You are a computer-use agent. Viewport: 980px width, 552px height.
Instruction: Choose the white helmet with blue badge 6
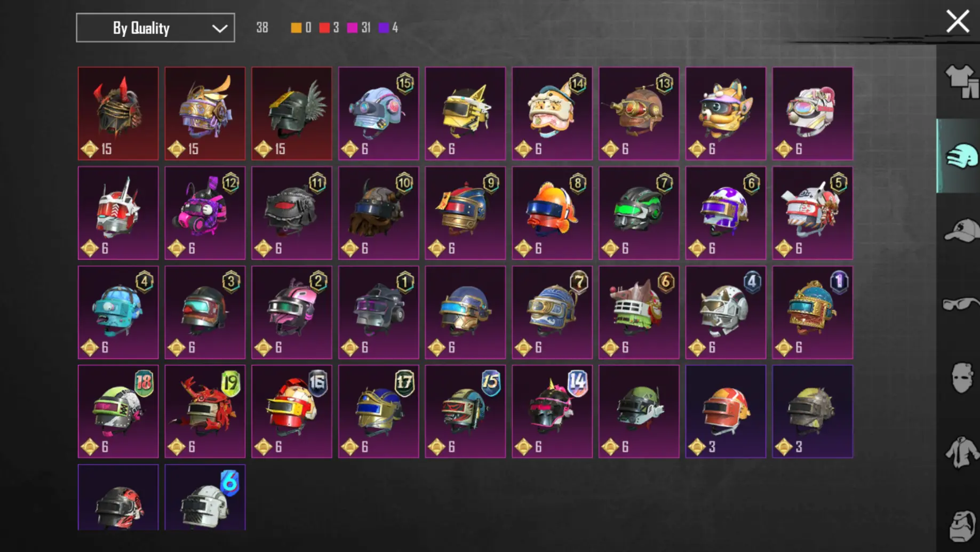click(205, 498)
